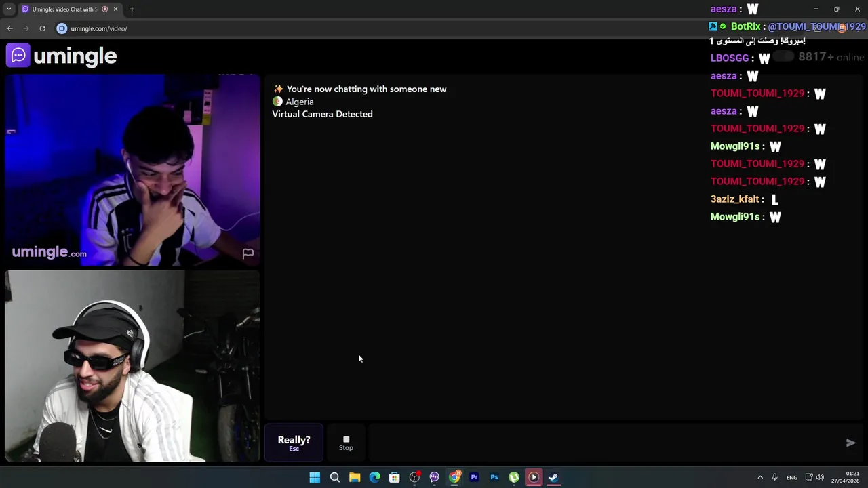Click the browser back arrow
The width and height of the screenshot is (868, 488).
coord(9,28)
